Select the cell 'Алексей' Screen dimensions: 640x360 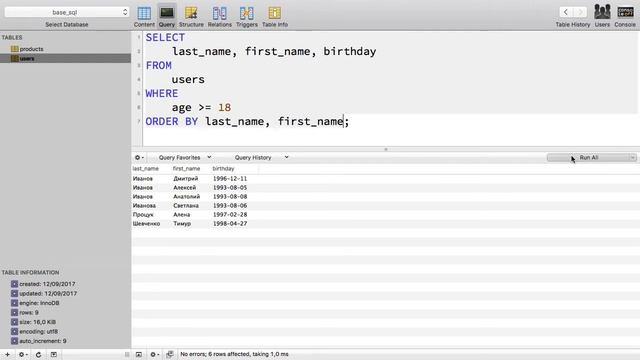coord(184,188)
